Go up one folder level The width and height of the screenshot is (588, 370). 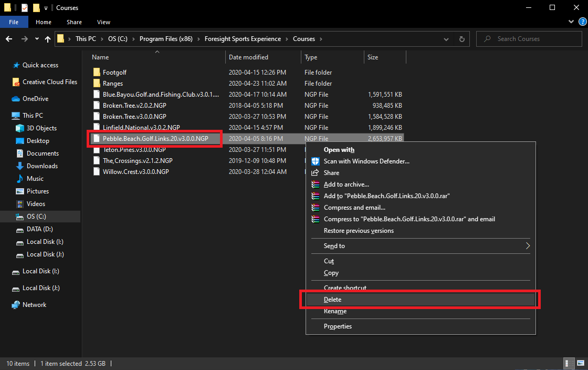pos(48,39)
